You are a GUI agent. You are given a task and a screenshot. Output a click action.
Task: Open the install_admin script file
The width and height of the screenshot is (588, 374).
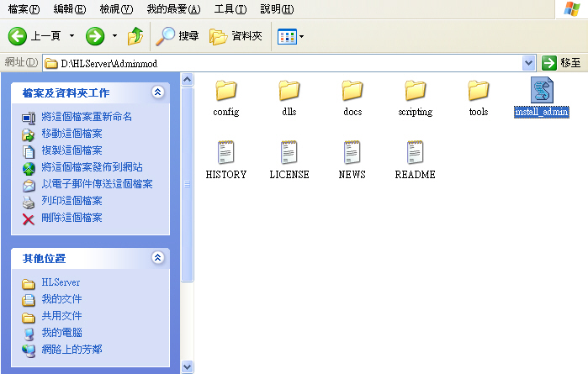tap(542, 91)
